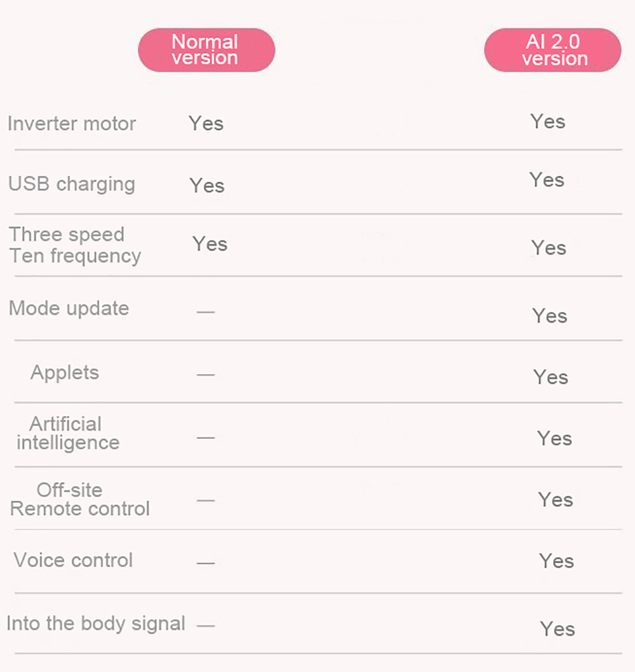Select the Applets feature label
Screen dimensions: 635x672
(65, 372)
